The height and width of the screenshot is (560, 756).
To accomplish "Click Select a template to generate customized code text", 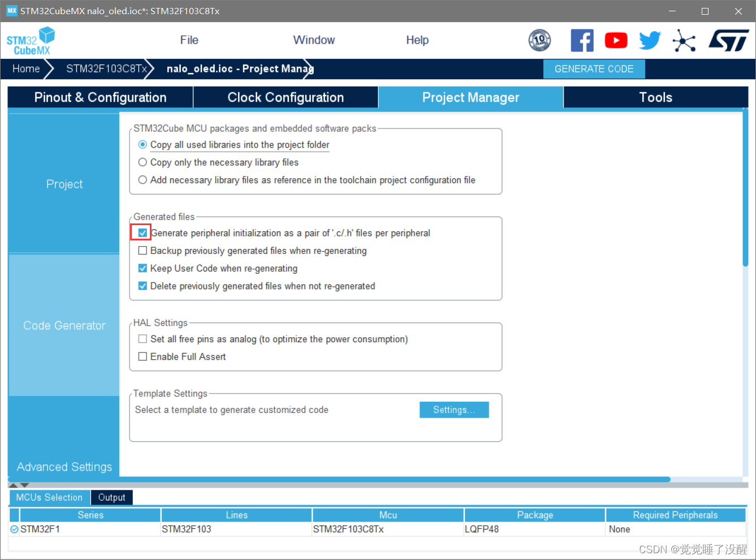I will tap(231, 410).
